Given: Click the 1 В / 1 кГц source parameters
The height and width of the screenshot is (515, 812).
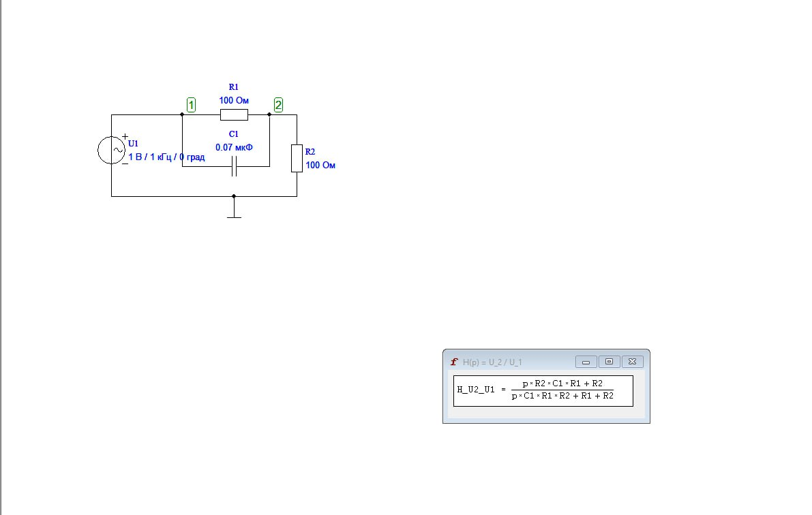Looking at the screenshot, I should tap(166, 157).
